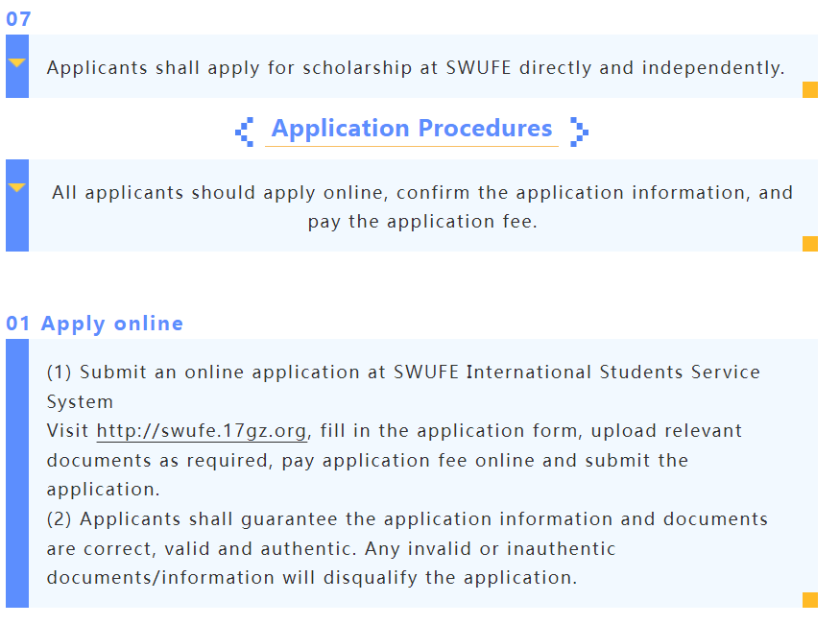The image size is (840, 625).
Task: Click the 'documents/information will disqualify the application' line
Action: [x=312, y=578]
